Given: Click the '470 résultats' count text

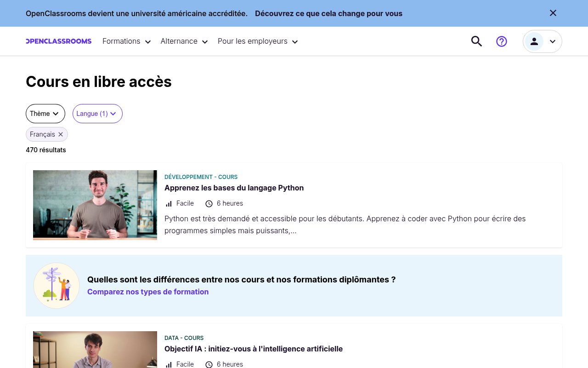Looking at the screenshot, I should pyautogui.click(x=46, y=150).
